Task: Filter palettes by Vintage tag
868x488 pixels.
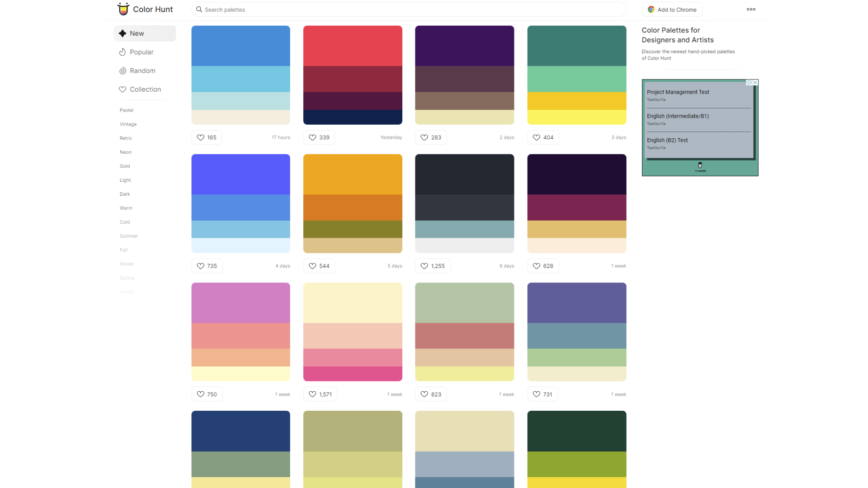Action: coord(128,124)
